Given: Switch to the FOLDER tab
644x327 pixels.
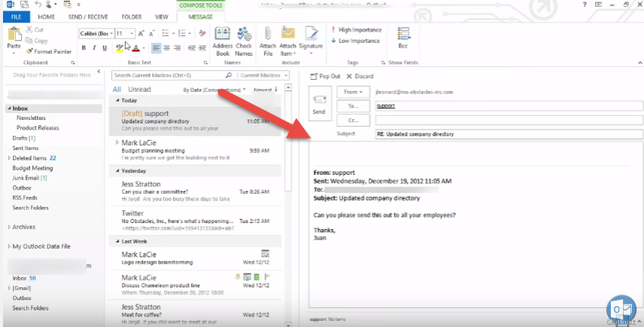Looking at the screenshot, I should pyautogui.click(x=132, y=17).
